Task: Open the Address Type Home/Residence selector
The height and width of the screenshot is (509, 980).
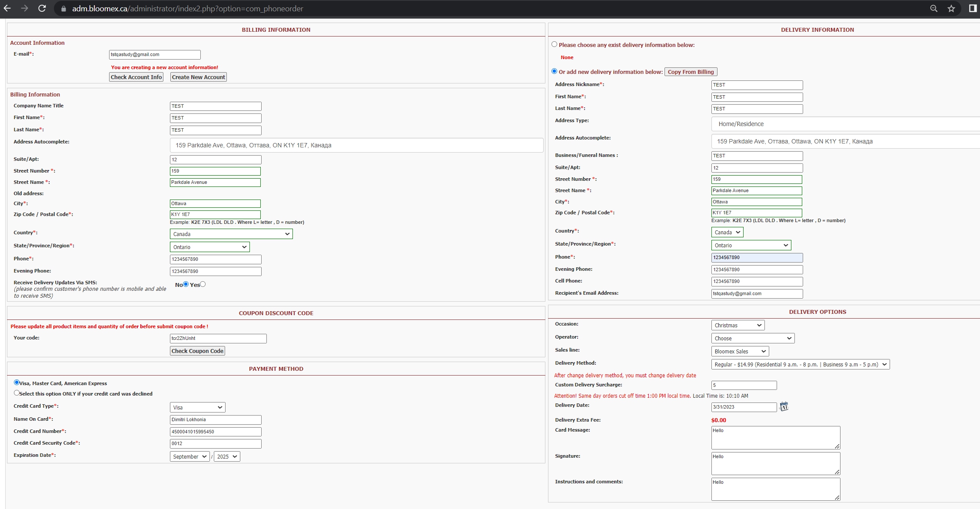Action: pyautogui.click(x=845, y=124)
